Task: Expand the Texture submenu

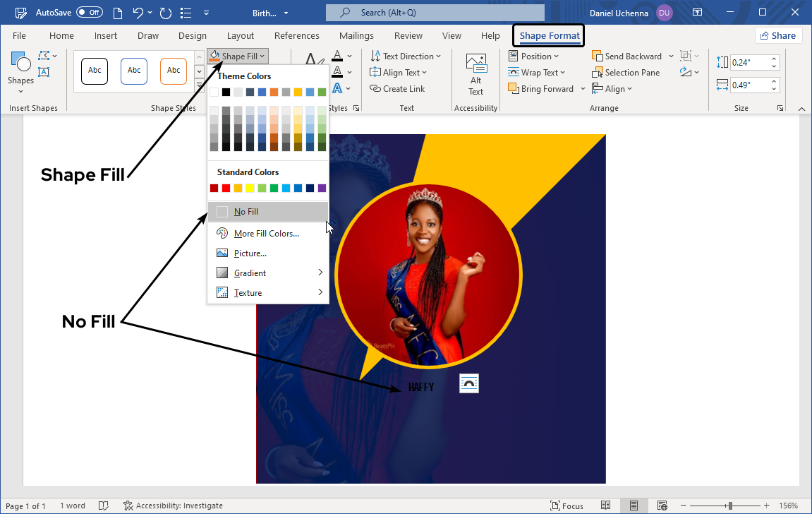Action: [268, 293]
